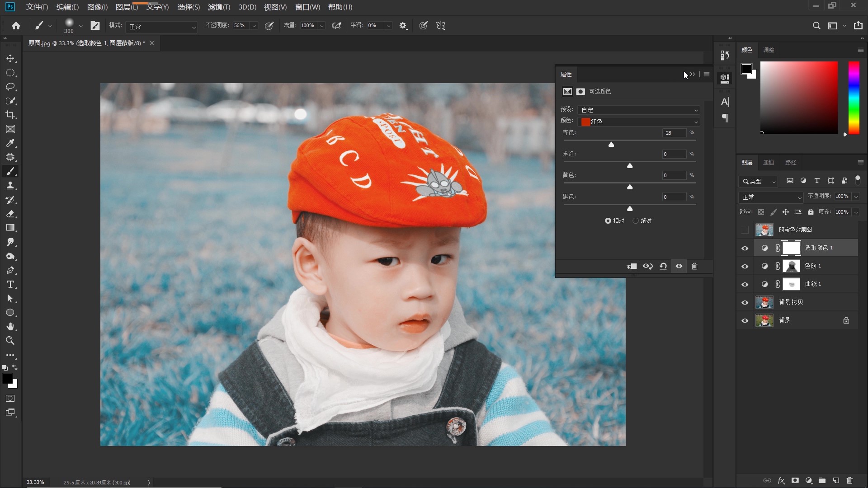Screen dimensions: 868x488
Task: Hide the 色阶 1 layer
Action: (745, 267)
